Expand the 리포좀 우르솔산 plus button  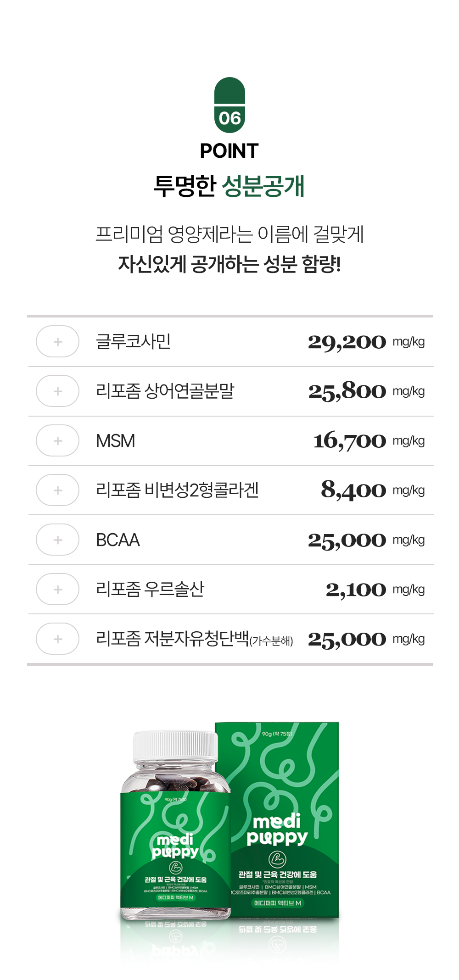[x=58, y=589]
